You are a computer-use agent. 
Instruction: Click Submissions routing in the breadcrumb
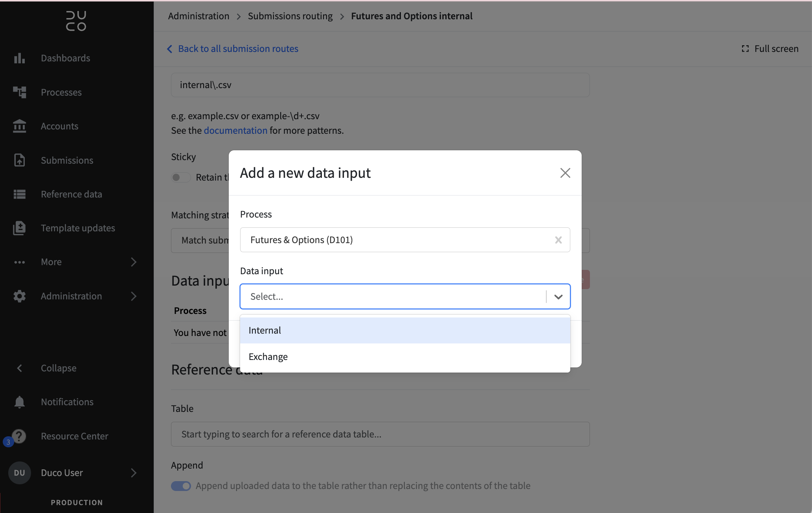click(290, 16)
